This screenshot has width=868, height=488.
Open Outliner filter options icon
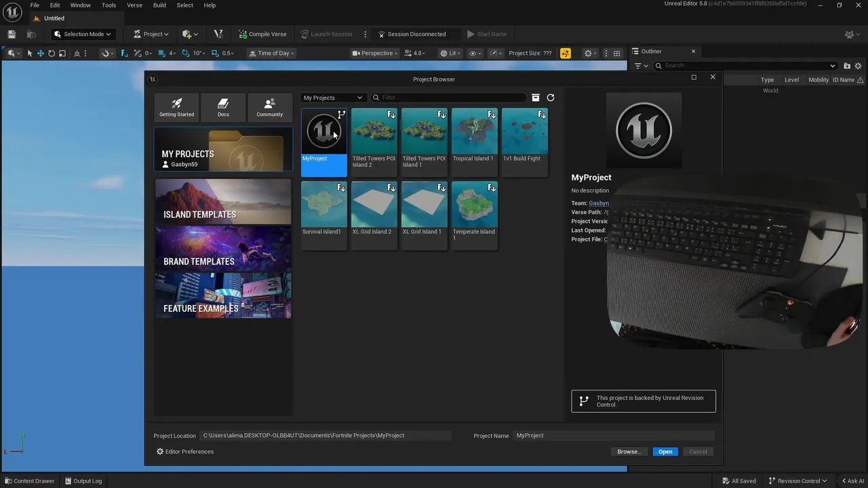(x=640, y=66)
